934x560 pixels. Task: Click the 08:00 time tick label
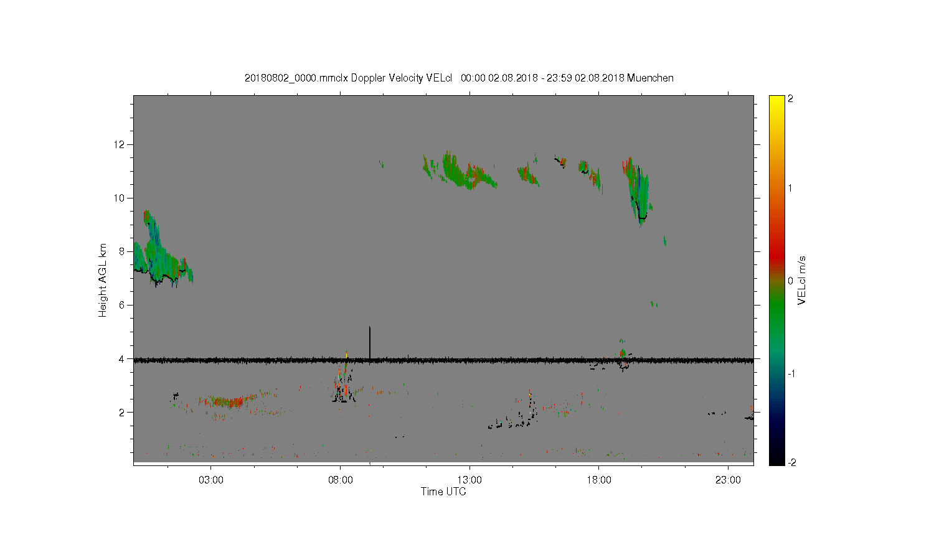341,480
